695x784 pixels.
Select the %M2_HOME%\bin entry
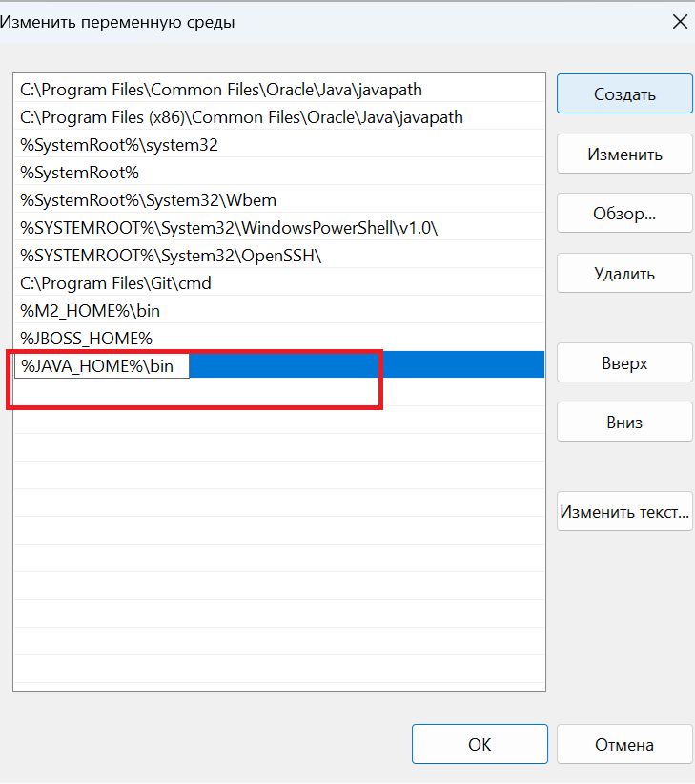[x=90, y=311]
